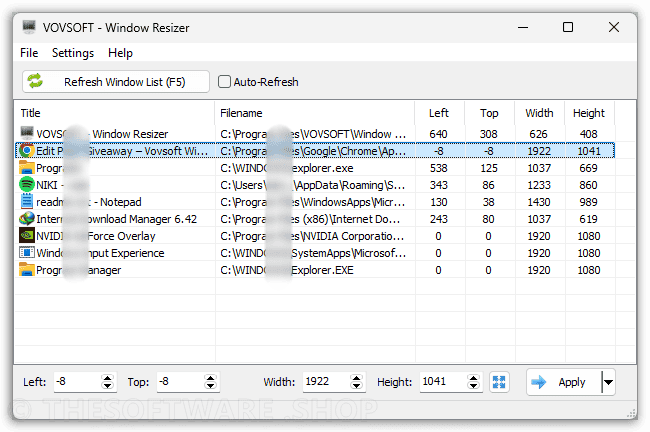Click the blue arrow on Apply button
650x432 pixels.
539,382
